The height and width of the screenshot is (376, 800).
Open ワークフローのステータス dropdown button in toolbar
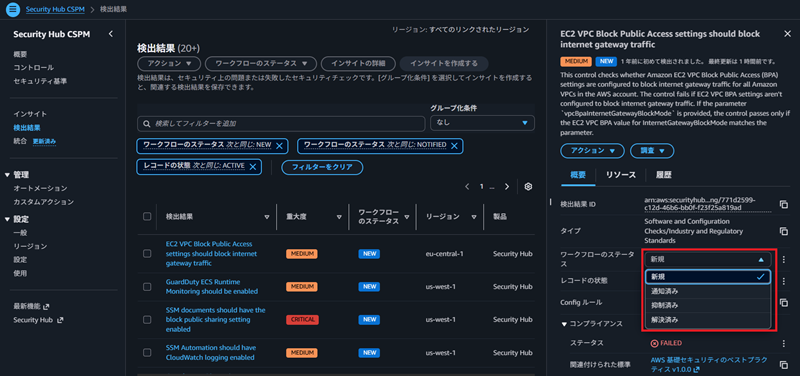click(x=261, y=64)
